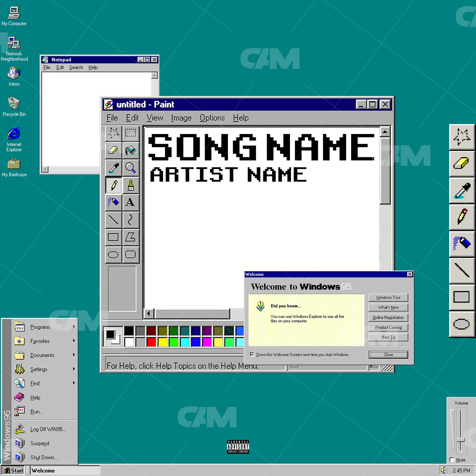Expand the Documents submenu
The image size is (476, 476).
pos(45,355)
